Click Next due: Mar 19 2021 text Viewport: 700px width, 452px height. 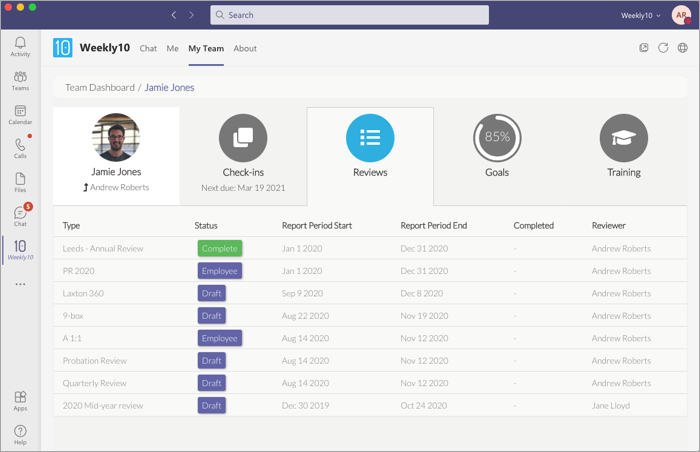pos(243,188)
